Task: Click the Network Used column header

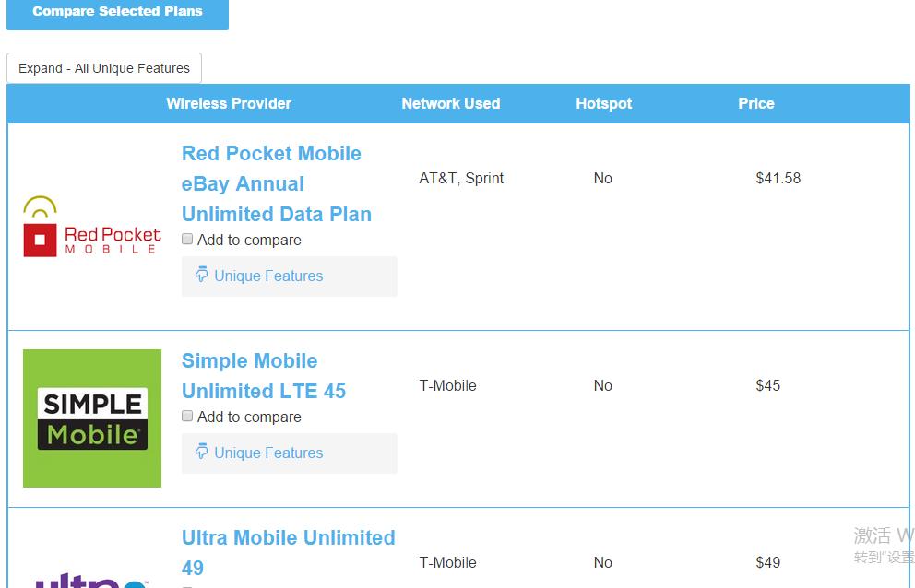Action: [x=450, y=103]
